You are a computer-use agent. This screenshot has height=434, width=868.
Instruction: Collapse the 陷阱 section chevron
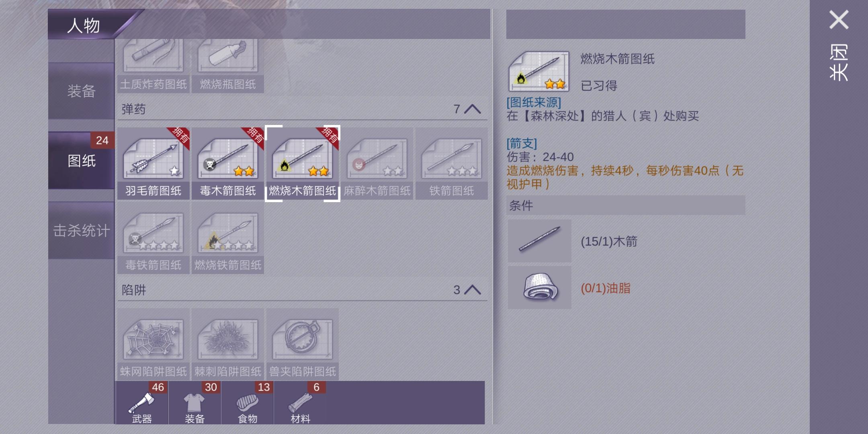click(x=473, y=290)
